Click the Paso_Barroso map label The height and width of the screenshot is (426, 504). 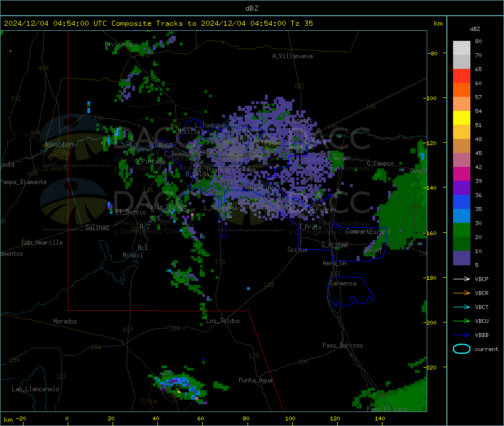pos(343,345)
